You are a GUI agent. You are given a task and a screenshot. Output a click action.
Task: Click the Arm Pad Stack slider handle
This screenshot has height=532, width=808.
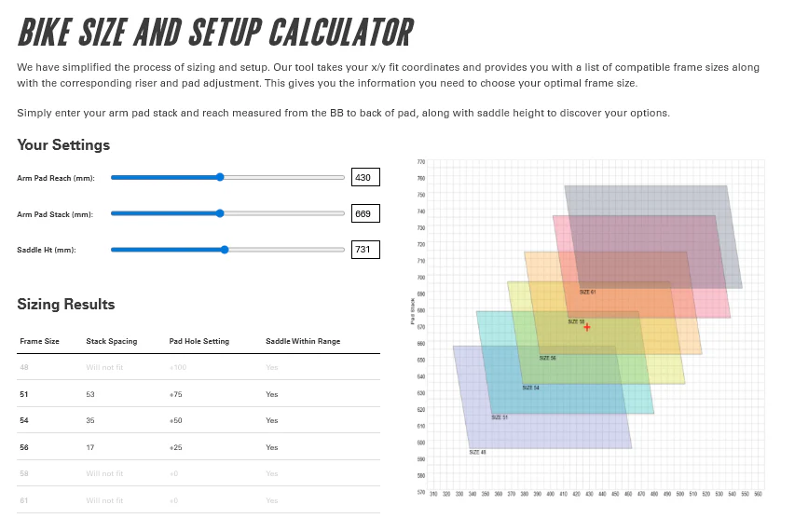click(220, 213)
